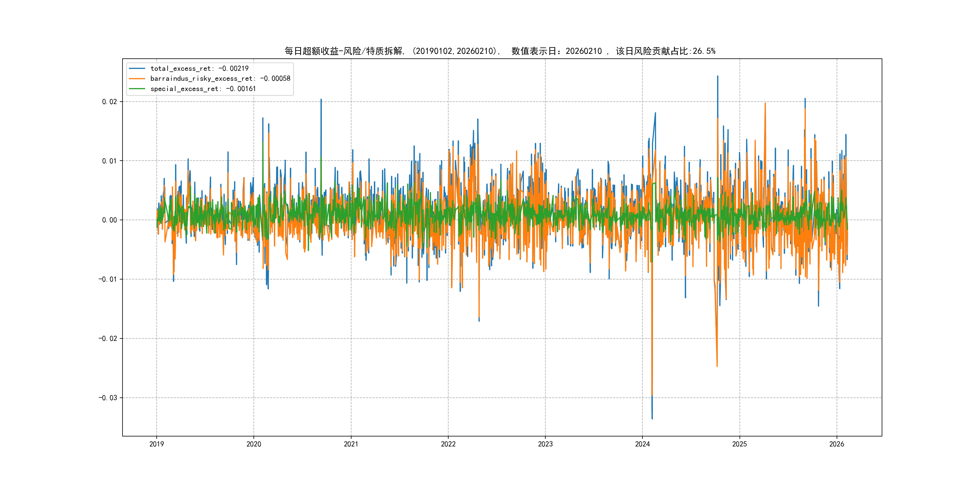Click the green special_excess_ret legend line
Screen dimensions: 980x490
click(x=137, y=89)
